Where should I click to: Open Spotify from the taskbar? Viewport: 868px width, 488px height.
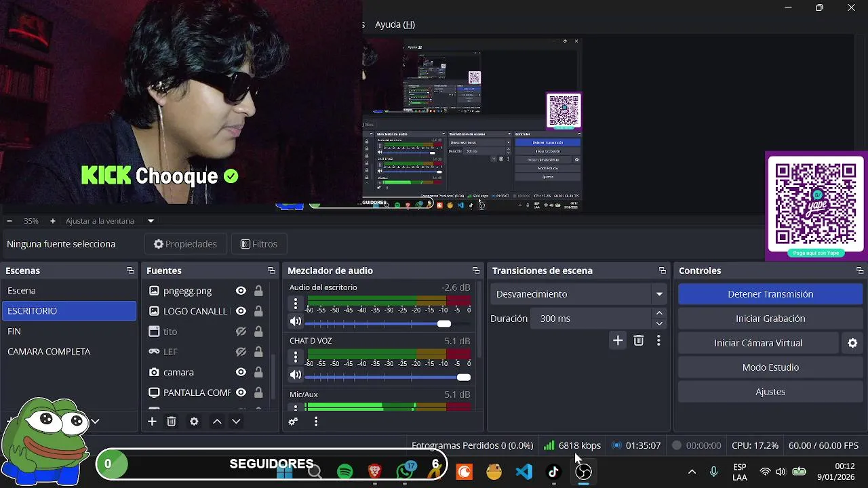pos(344,471)
